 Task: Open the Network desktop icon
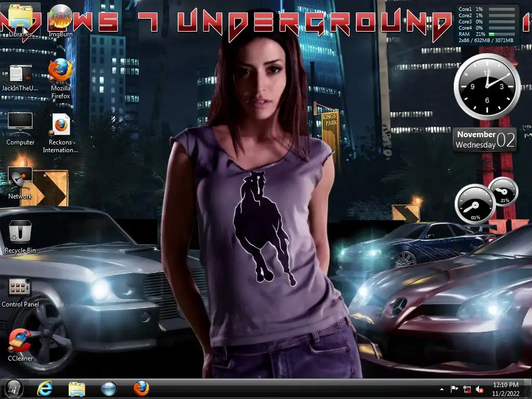click(x=20, y=183)
